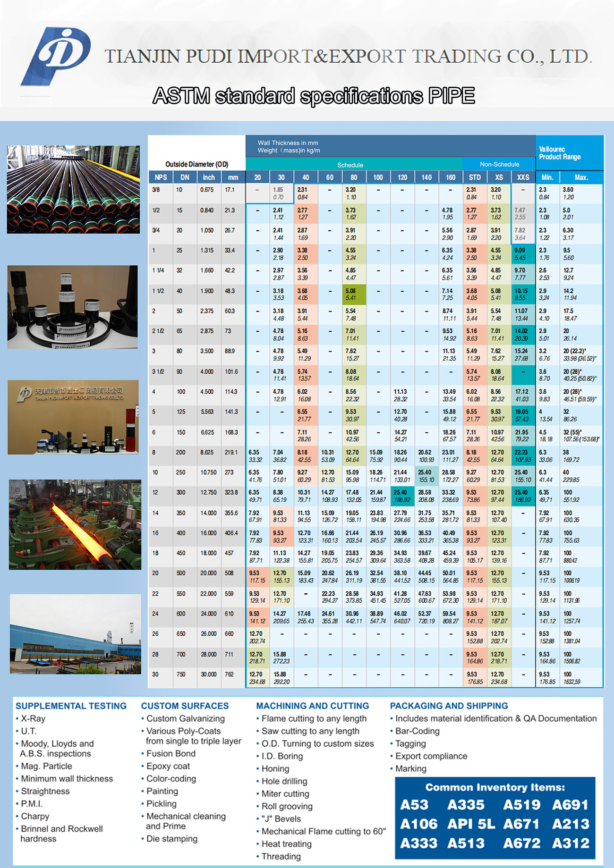Click the schedule 40 column header
614x868 pixels.
point(306,177)
